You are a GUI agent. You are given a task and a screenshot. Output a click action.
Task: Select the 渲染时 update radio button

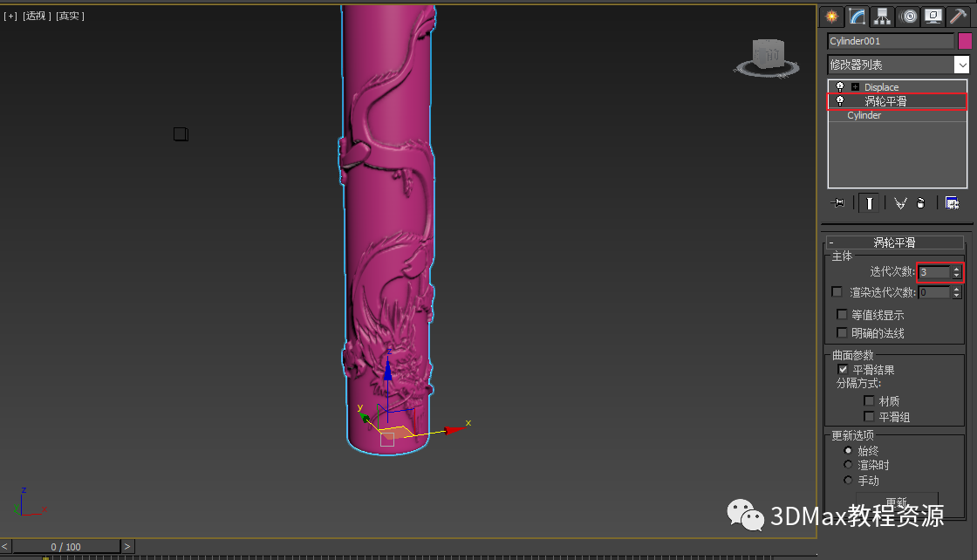coord(848,465)
